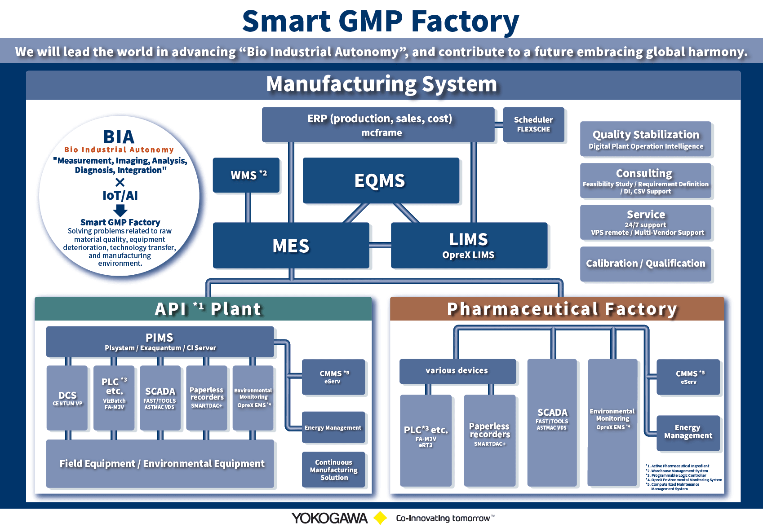Click the ERP mcframe box
This screenshot has height=532, width=763.
click(x=378, y=125)
